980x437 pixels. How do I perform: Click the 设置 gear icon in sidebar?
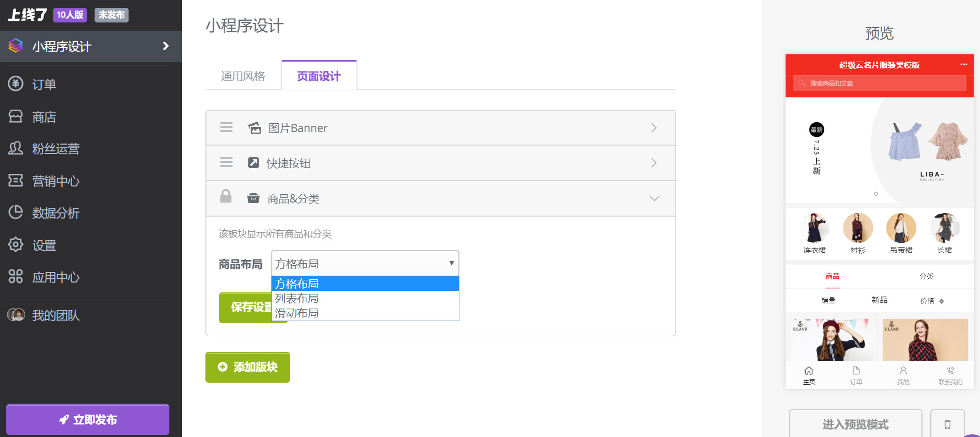[x=16, y=244]
